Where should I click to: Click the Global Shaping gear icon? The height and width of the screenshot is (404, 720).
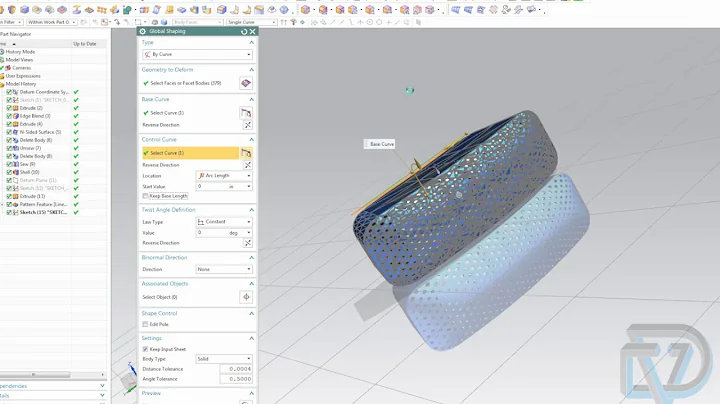[143, 31]
